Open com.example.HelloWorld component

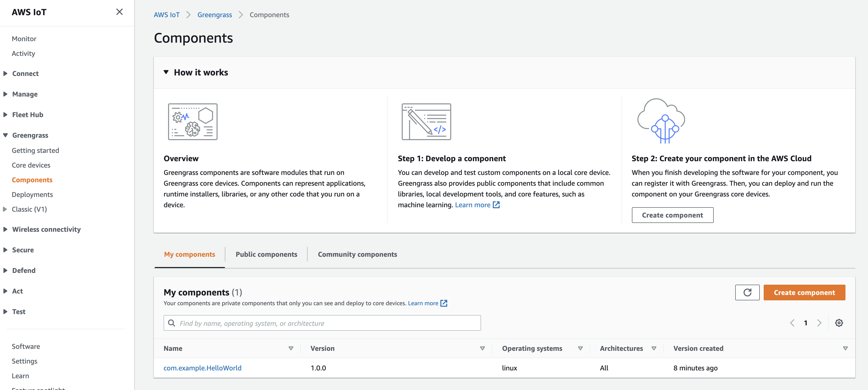(203, 368)
